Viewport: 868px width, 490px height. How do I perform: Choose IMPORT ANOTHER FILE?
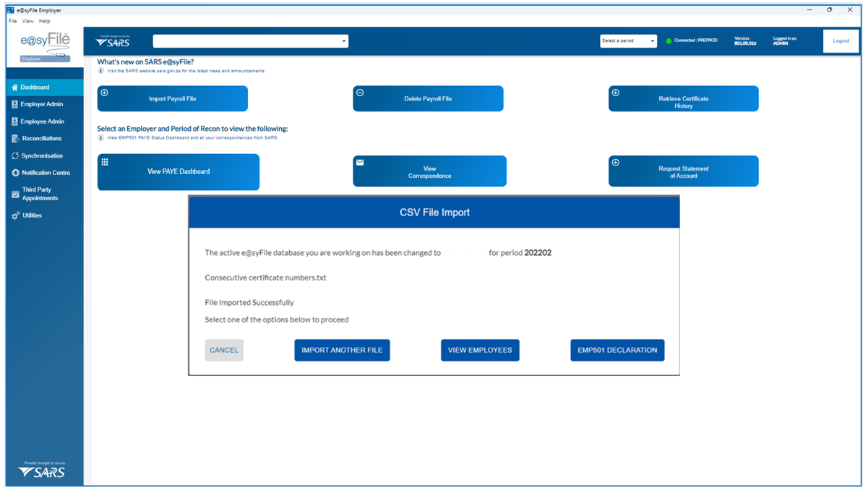tap(342, 350)
